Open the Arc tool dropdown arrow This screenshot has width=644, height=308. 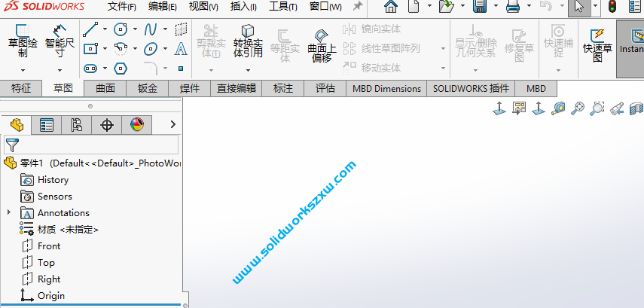[135, 49]
